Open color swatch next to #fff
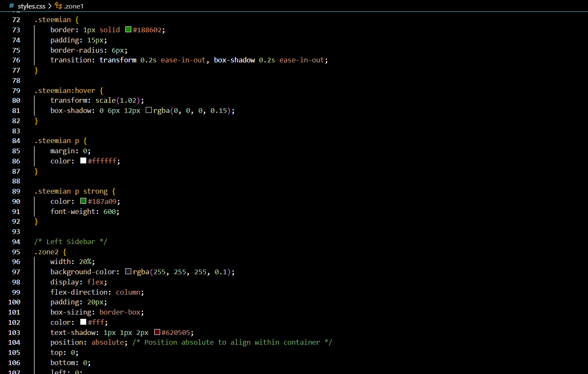This screenshot has height=374, width=588. point(83,322)
